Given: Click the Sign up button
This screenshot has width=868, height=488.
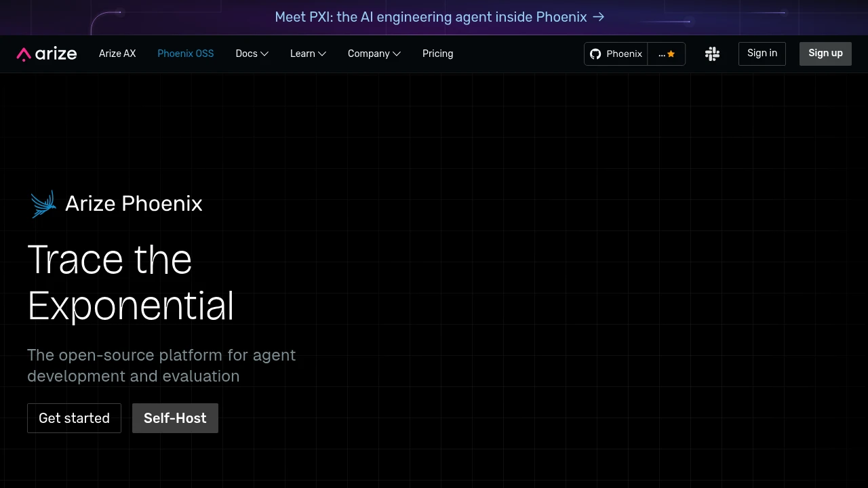Looking at the screenshot, I should point(825,54).
